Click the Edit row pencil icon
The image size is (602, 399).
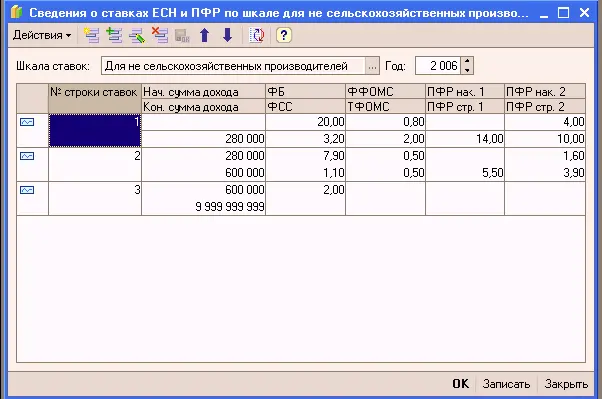137,35
